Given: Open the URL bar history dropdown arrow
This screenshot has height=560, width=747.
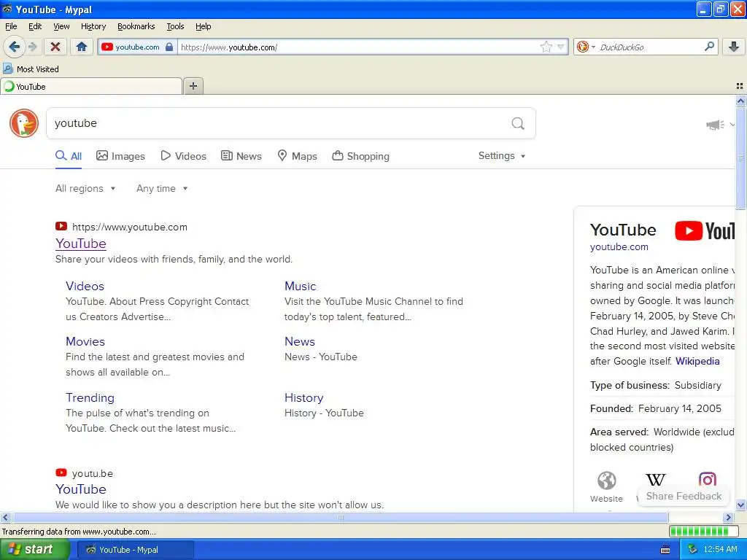Looking at the screenshot, I should point(561,47).
